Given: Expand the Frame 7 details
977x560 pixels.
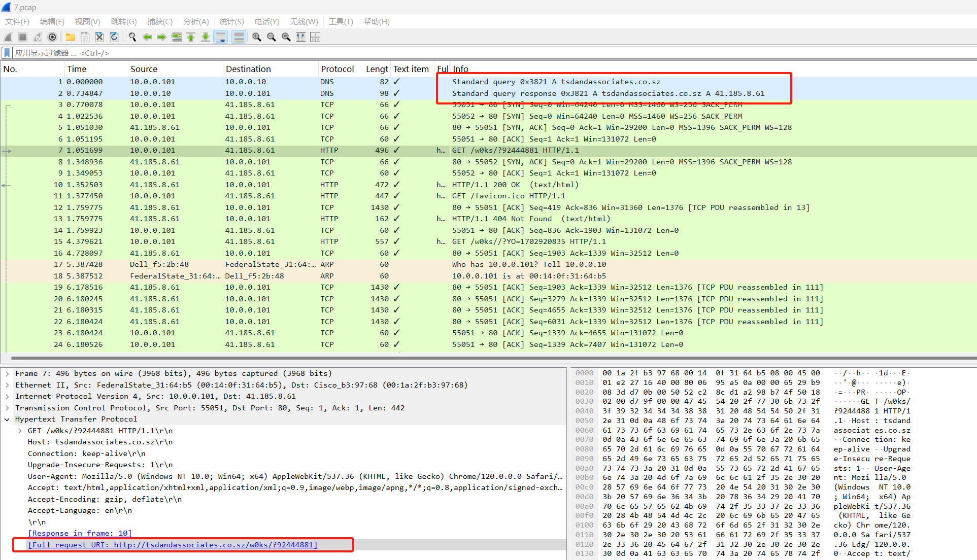Looking at the screenshot, I should tap(7, 373).
